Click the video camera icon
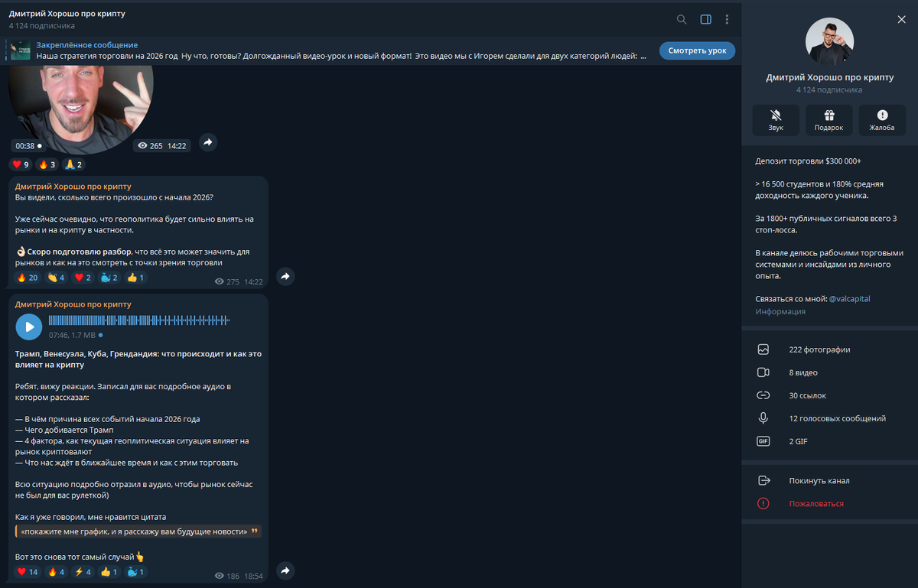The height and width of the screenshot is (588, 918). pos(763,372)
